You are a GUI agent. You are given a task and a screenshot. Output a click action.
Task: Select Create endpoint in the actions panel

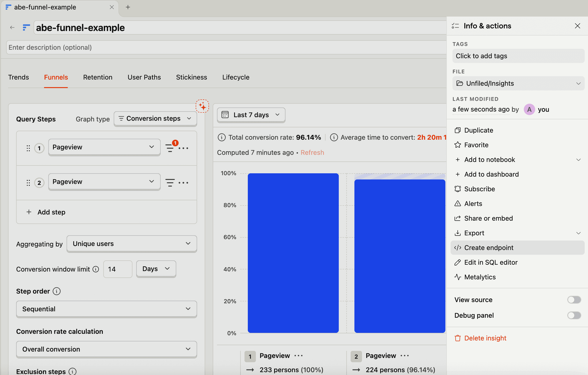coord(488,247)
